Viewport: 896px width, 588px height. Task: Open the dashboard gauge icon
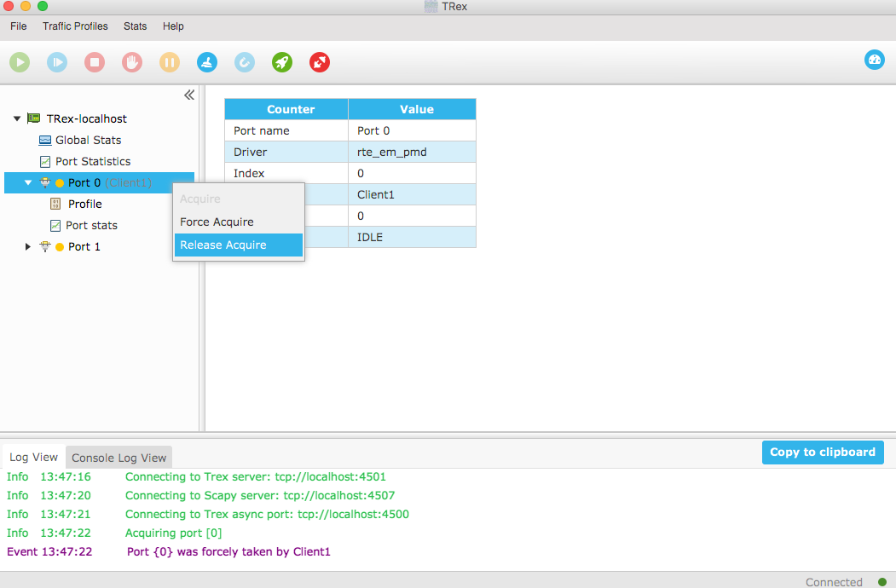point(875,60)
